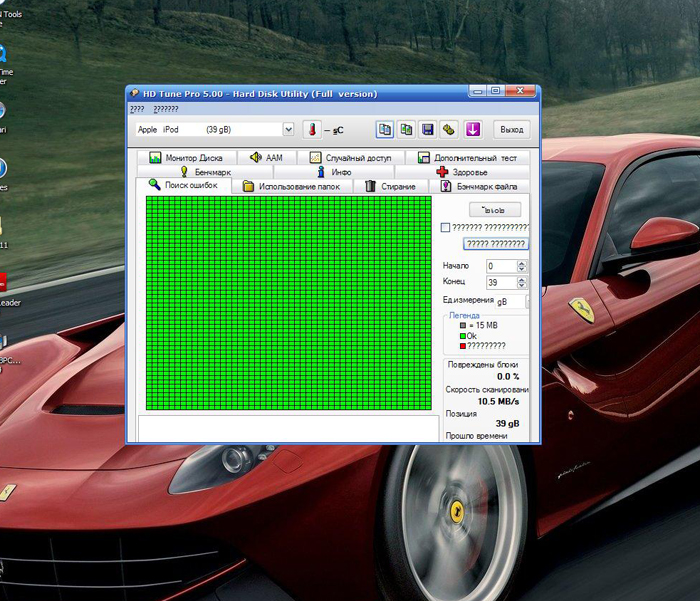Click the copy info to clipboard icon
Screen dimensions: 700x601
click(385, 129)
